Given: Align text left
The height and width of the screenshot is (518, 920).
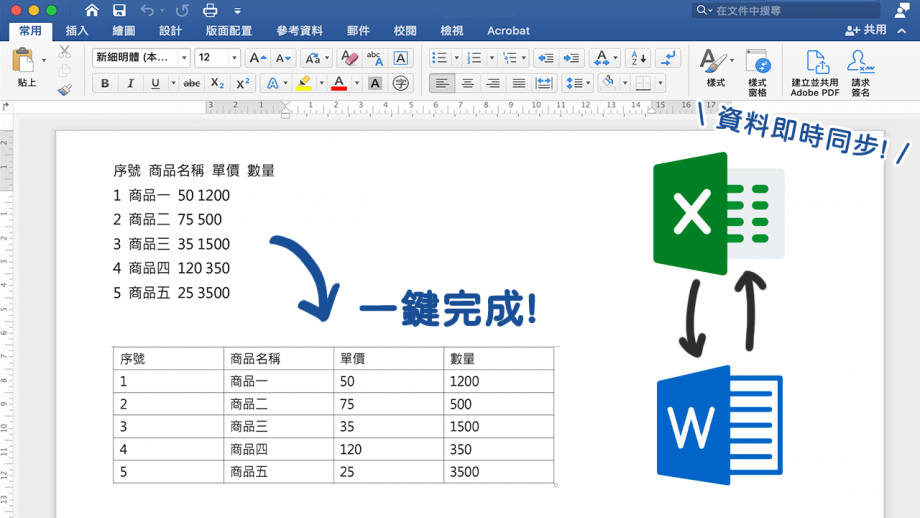Looking at the screenshot, I should click(442, 83).
